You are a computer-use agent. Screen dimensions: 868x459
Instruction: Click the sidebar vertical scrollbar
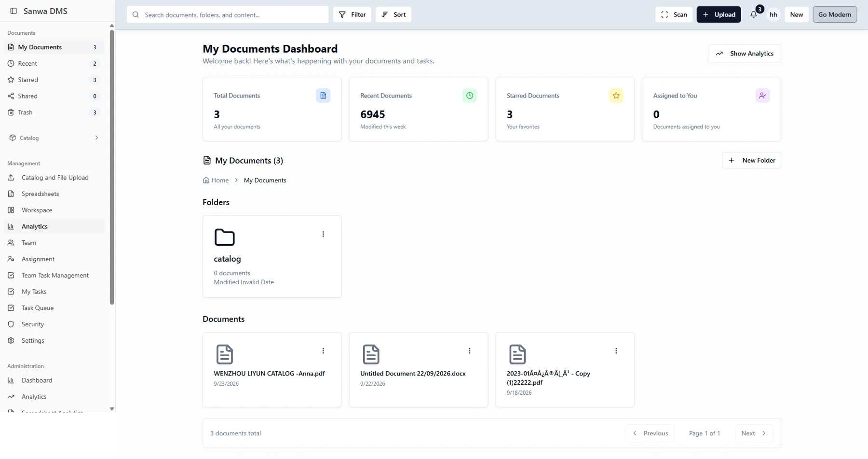(112, 167)
